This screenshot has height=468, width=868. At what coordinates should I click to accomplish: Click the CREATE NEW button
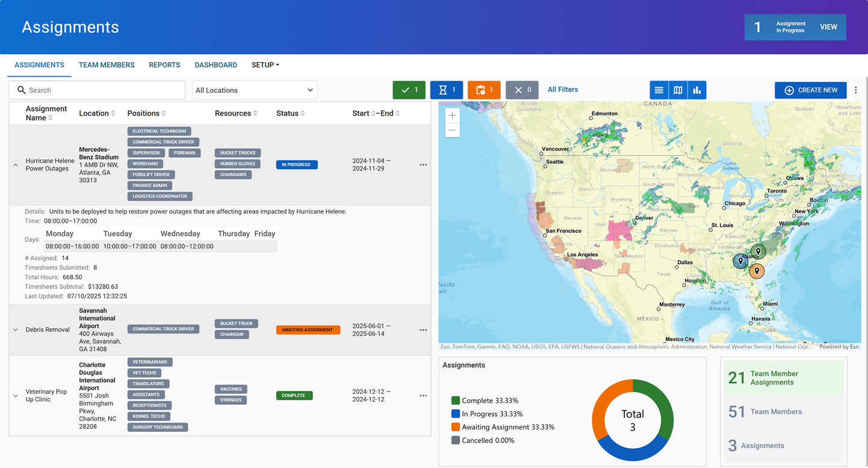(x=810, y=90)
